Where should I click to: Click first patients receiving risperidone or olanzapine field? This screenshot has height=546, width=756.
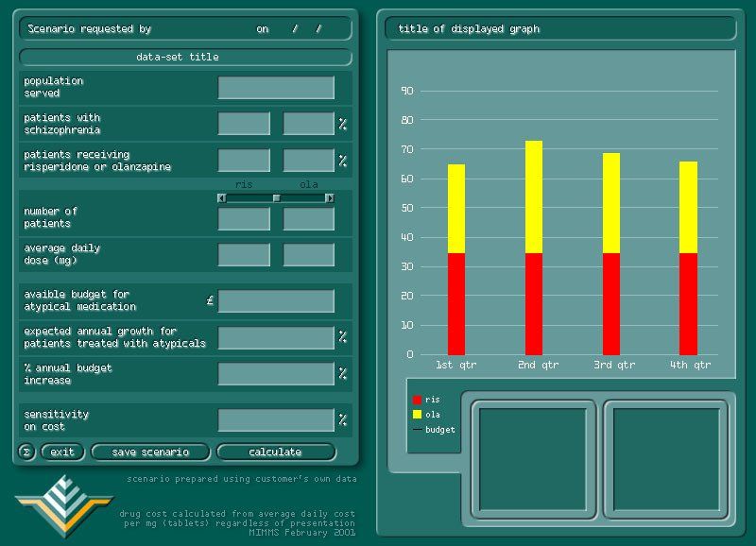point(244,160)
